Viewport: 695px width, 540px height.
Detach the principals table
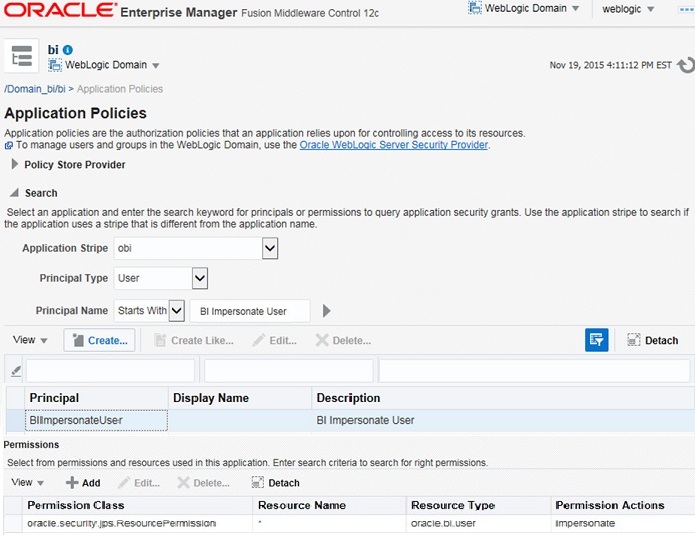(652, 340)
